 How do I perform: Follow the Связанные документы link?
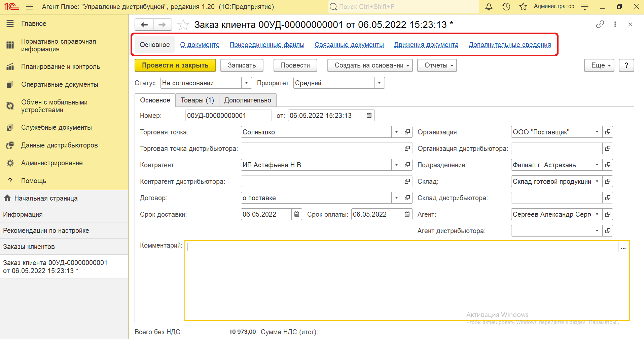pos(349,45)
